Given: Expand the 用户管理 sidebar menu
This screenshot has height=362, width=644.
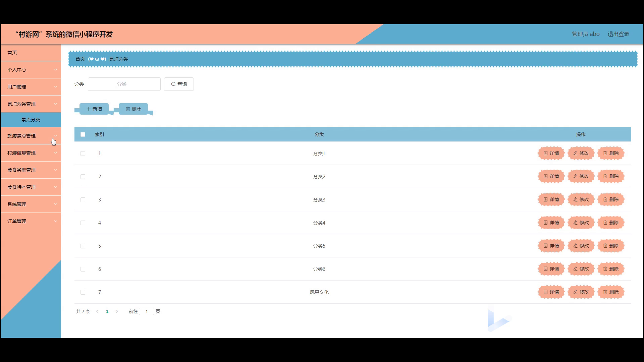Looking at the screenshot, I should pyautogui.click(x=31, y=87).
